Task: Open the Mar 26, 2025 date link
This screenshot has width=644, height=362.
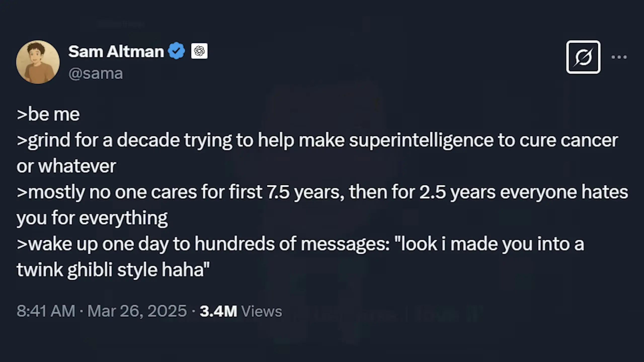Action: pos(137,311)
